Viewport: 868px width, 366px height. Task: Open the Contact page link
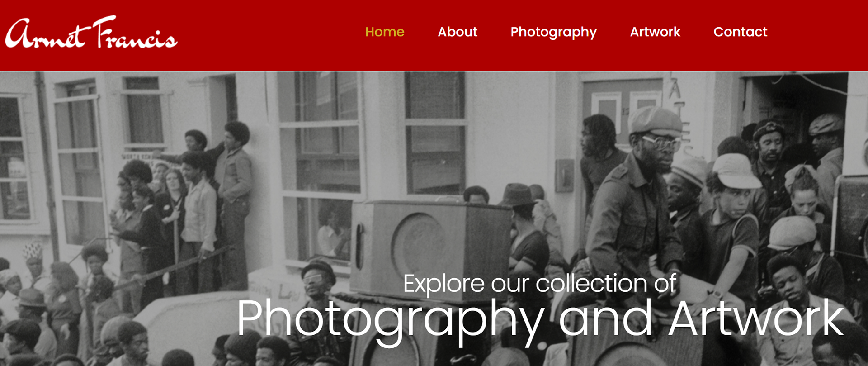click(x=740, y=32)
